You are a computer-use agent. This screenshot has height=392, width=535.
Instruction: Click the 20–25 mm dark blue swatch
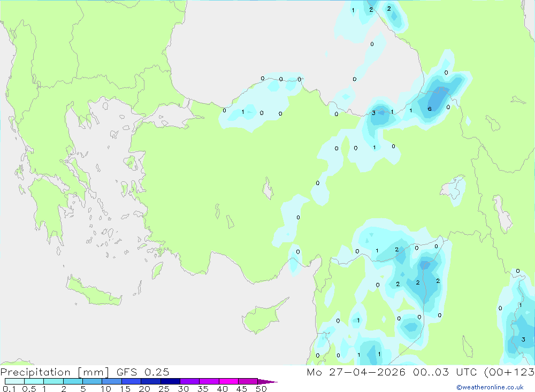point(150,381)
